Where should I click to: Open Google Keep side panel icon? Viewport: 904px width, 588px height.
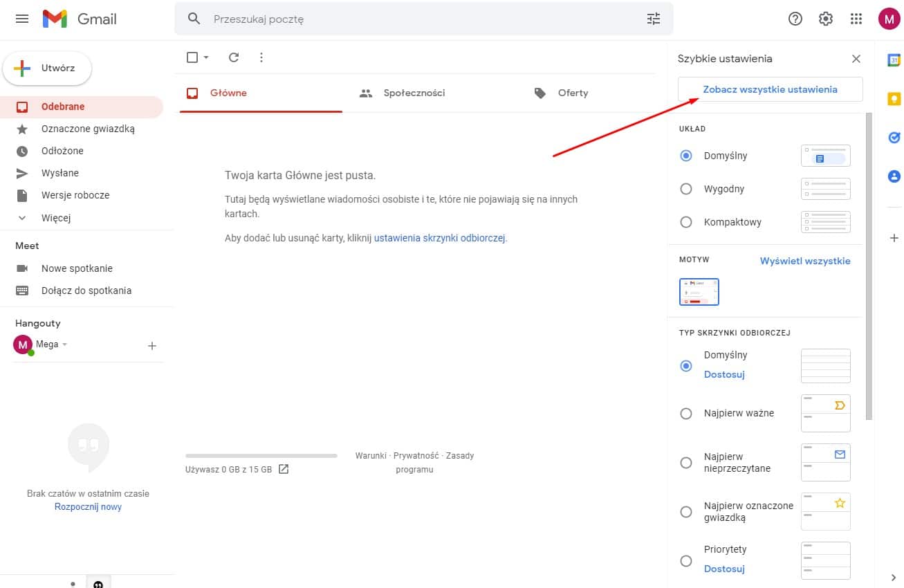coord(894,99)
